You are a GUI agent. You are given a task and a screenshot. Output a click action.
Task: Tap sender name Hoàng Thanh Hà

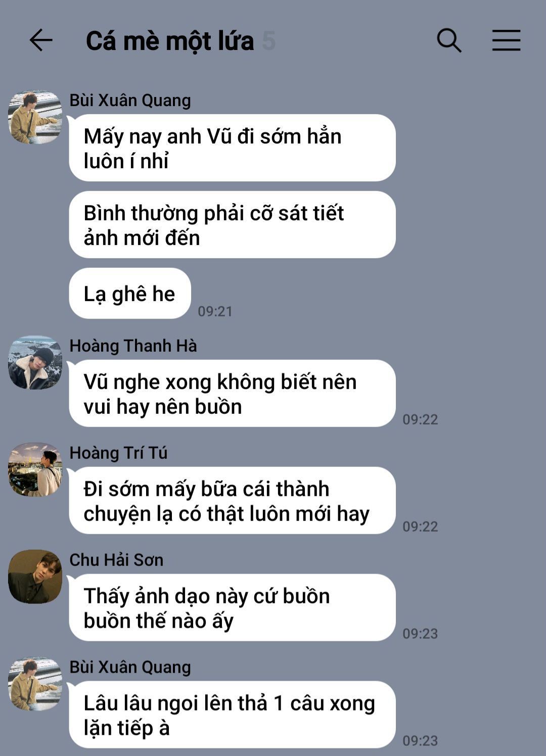(x=133, y=346)
